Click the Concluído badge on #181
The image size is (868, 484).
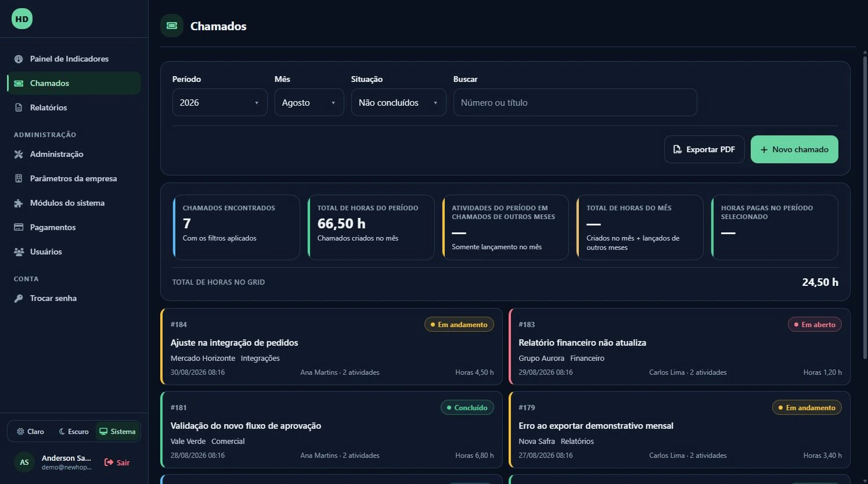(467, 407)
